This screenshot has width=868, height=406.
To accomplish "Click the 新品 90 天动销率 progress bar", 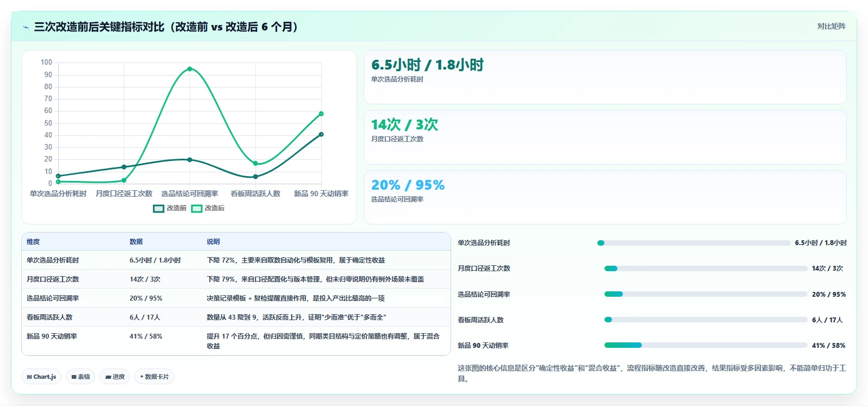I will pos(706,345).
